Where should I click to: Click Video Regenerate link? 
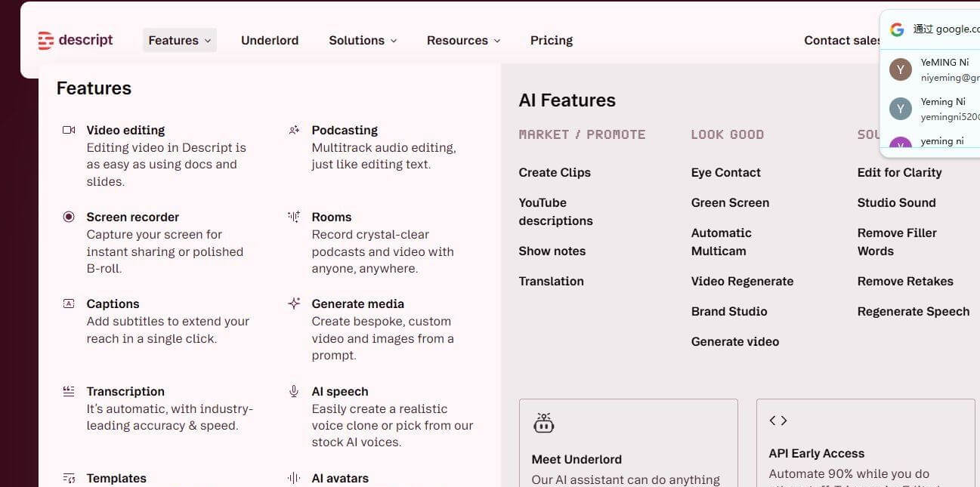(x=742, y=281)
